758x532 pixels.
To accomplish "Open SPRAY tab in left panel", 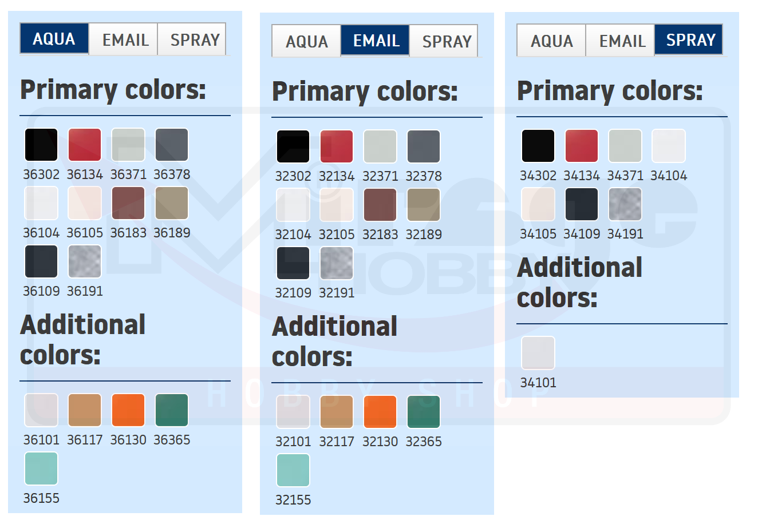I will coord(194,39).
